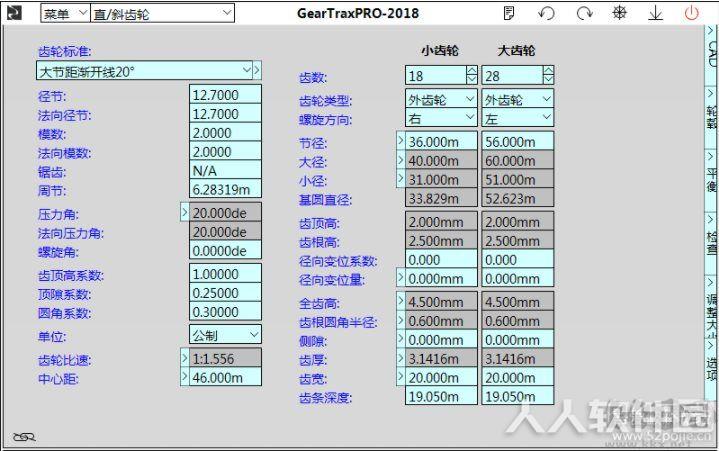Image resolution: width=719 pixels, height=451 pixels.
Task: Open the small gear 外齿轮 type dropdown
Action: [441, 99]
